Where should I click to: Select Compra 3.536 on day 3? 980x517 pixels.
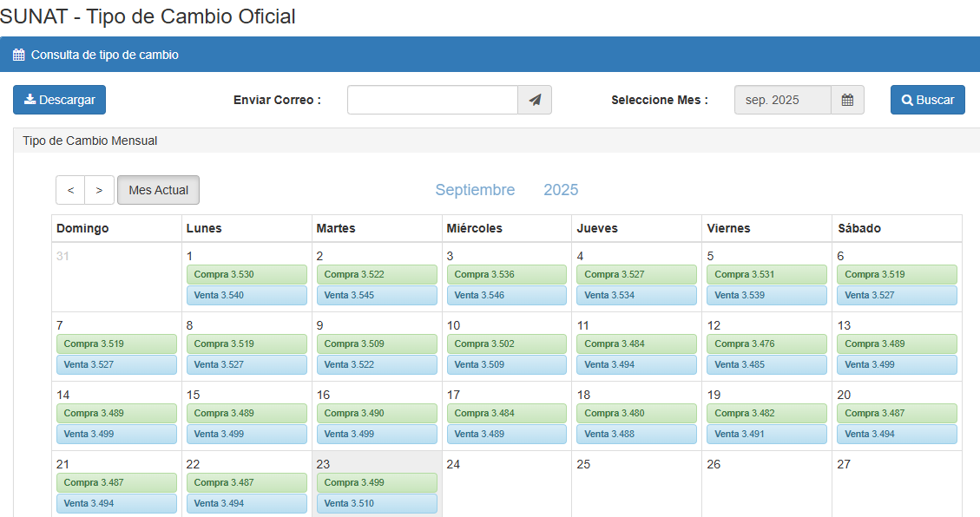507,275
